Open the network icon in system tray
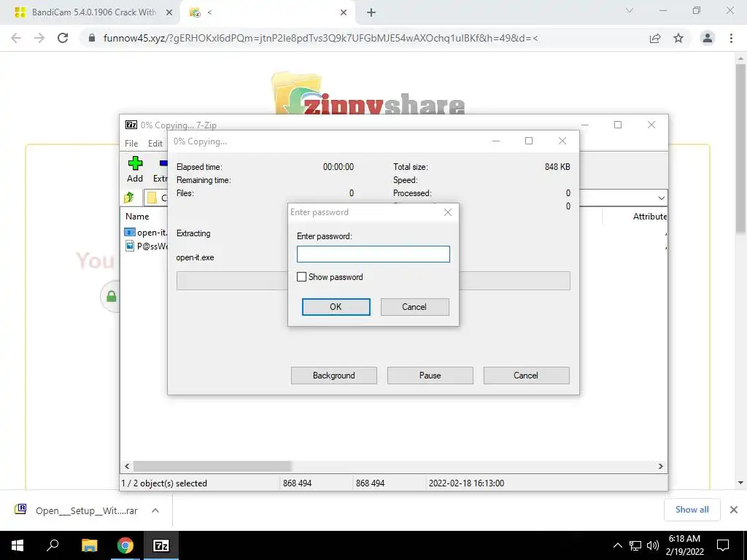The image size is (747, 560). [635, 545]
